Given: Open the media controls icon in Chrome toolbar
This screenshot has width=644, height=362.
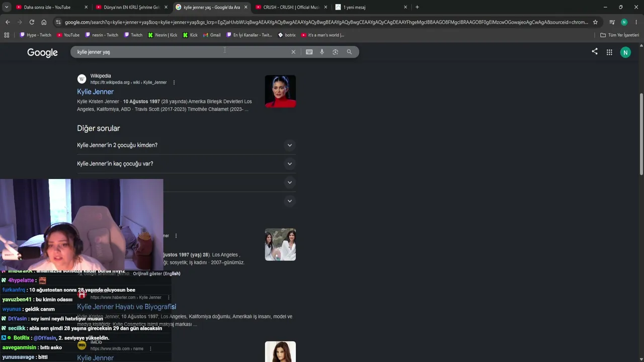Looking at the screenshot, I should [612, 22].
